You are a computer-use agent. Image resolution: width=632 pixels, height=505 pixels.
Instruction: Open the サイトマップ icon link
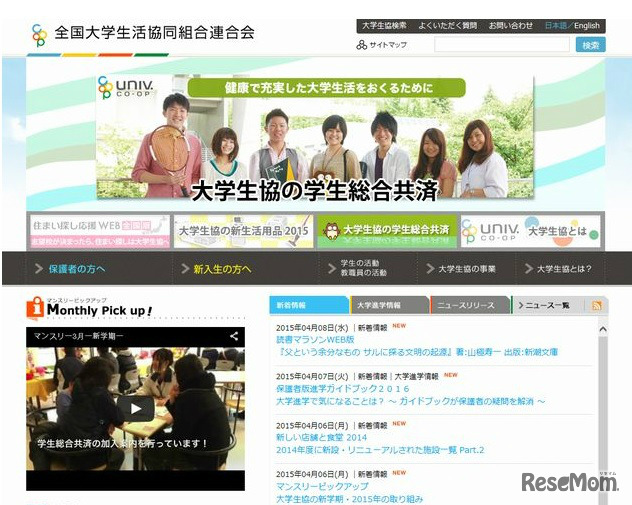pos(362,45)
